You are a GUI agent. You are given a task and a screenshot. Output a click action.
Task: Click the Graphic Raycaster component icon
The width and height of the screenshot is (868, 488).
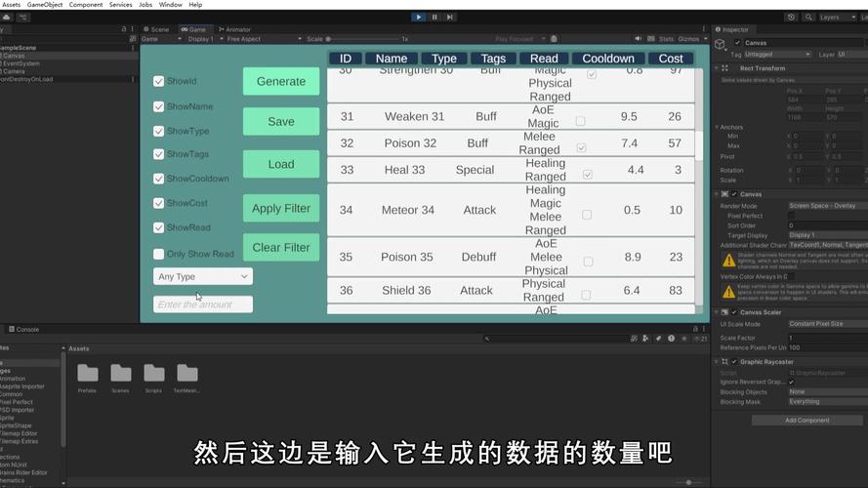pos(724,362)
